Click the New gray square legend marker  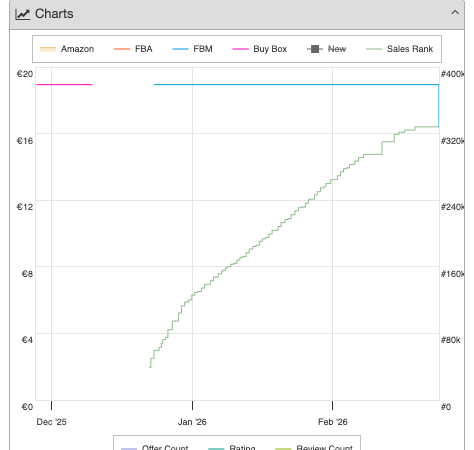pyautogui.click(x=315, y=49)
